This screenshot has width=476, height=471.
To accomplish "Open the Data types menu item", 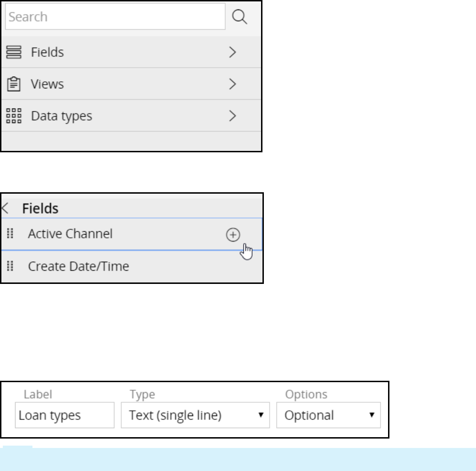I will pyautogui.click(x=62, y=116).
